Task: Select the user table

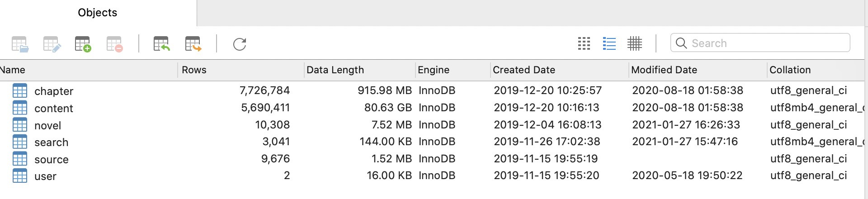Action: tap(45, 176)
